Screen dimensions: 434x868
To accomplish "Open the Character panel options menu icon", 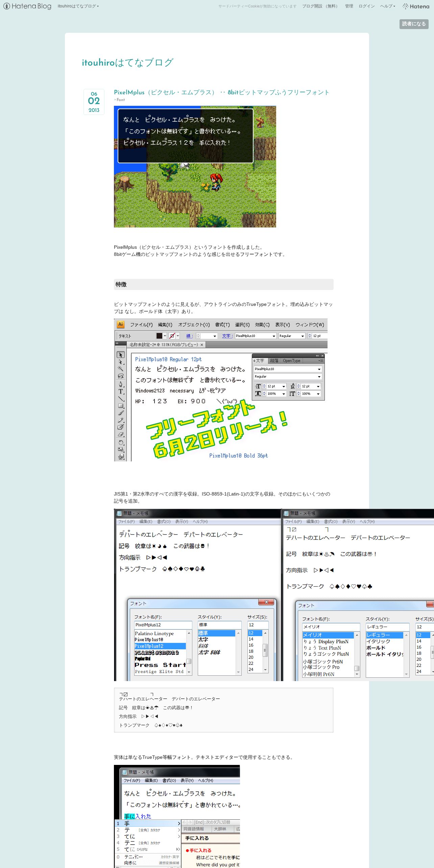I will (321, 361).
